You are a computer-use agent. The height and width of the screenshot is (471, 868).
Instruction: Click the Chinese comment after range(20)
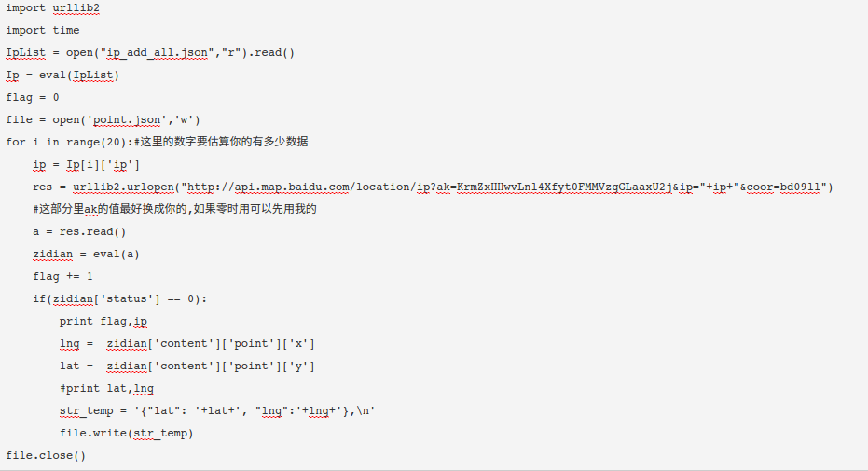221,142
